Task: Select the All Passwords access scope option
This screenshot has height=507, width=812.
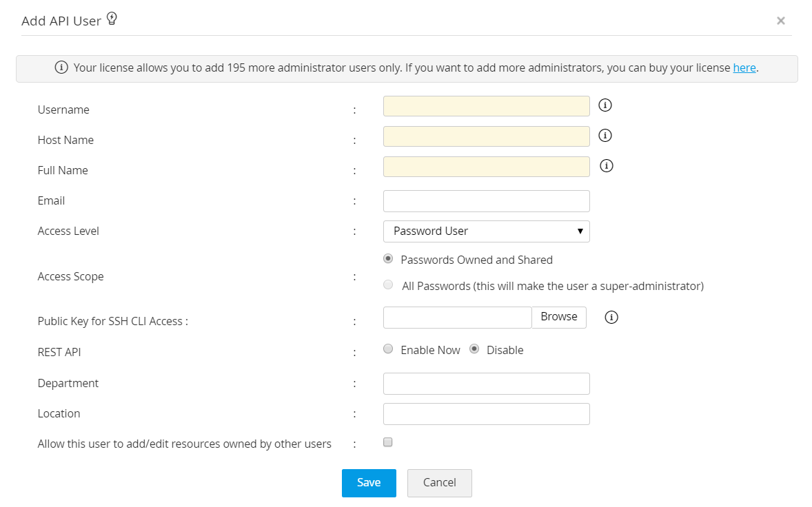Action: [389, 284]
